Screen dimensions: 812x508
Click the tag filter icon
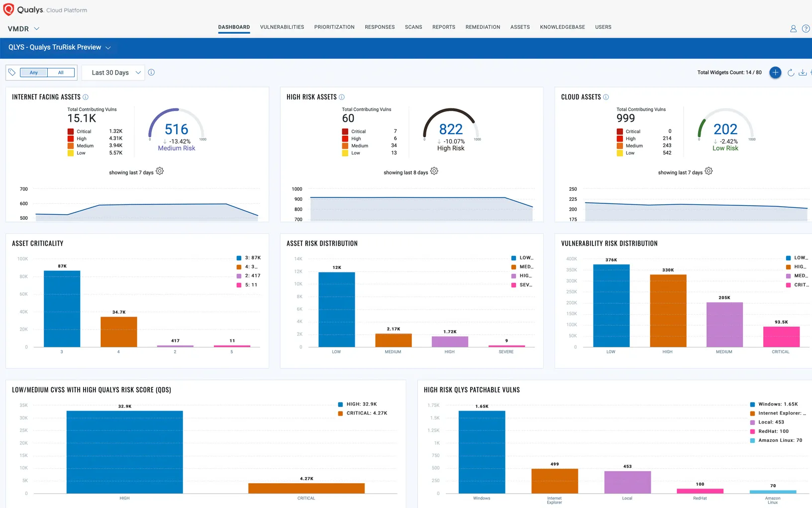(12, 73)
